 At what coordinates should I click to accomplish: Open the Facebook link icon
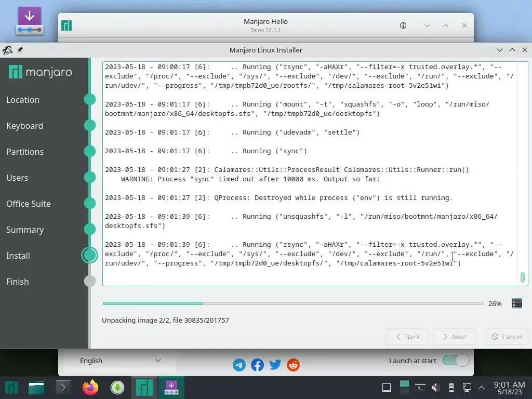[x=257, y=365]
